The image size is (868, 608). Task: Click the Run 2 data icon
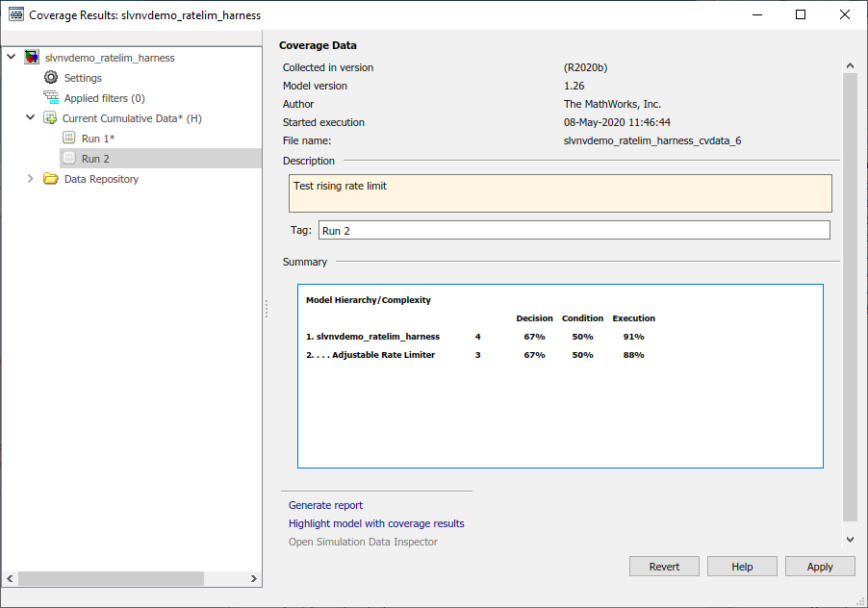[69, 159]
